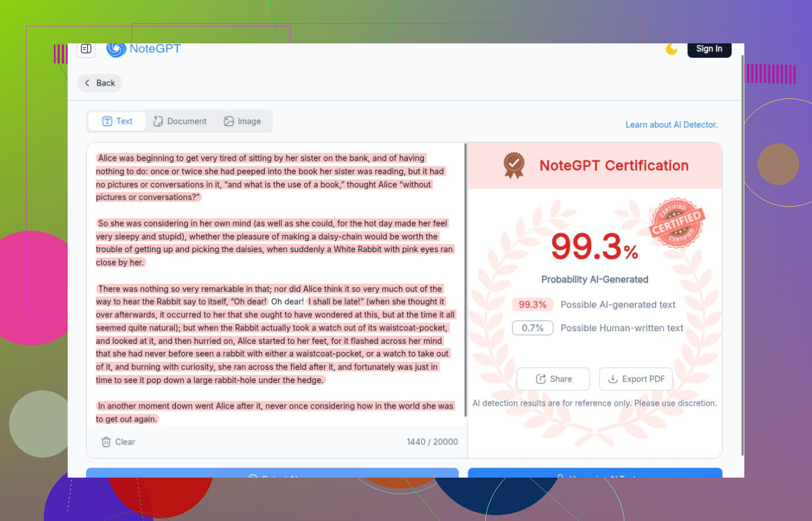The image size is (812, 521).
Task: Click the red CERTIFIED stamp
Action: click(x=677, y=223)
